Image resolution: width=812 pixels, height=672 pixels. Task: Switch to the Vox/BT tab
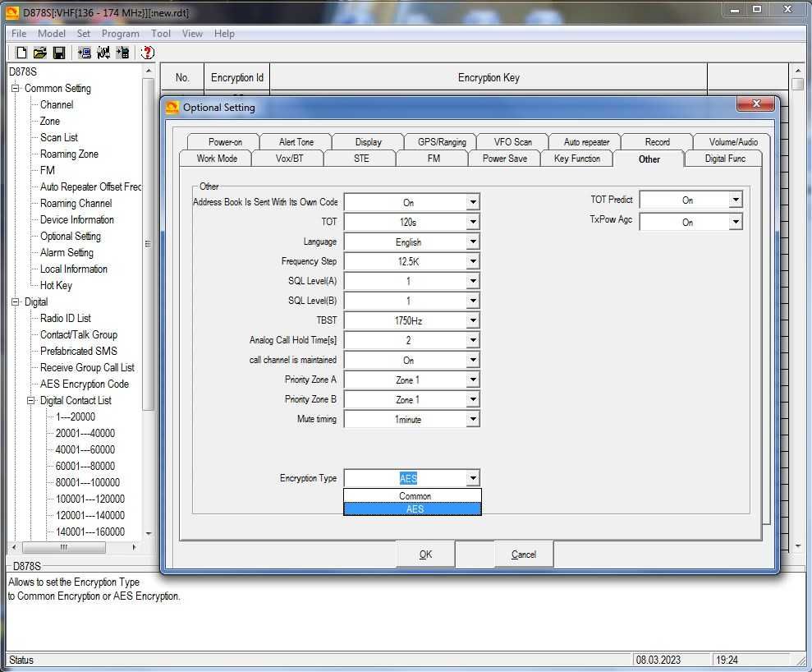289,158
